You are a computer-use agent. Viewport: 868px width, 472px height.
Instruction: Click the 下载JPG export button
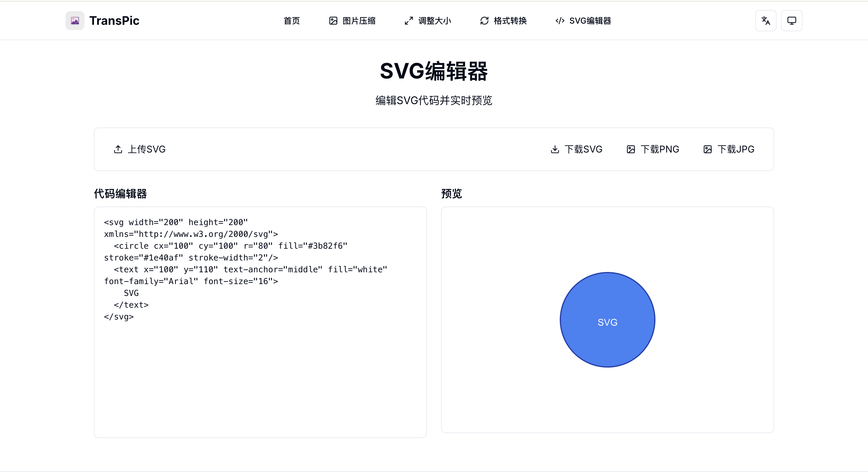click(x=729, y=149)
